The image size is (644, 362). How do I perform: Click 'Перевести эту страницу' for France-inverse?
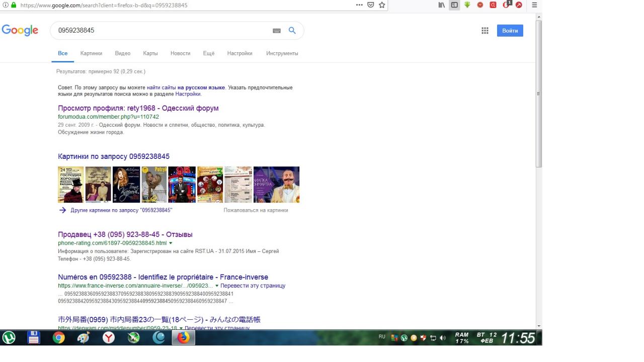(x=253, y=286)
